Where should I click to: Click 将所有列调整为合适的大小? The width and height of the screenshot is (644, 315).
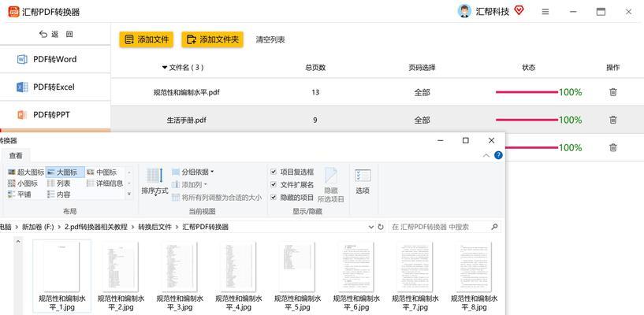click(217, 198)
